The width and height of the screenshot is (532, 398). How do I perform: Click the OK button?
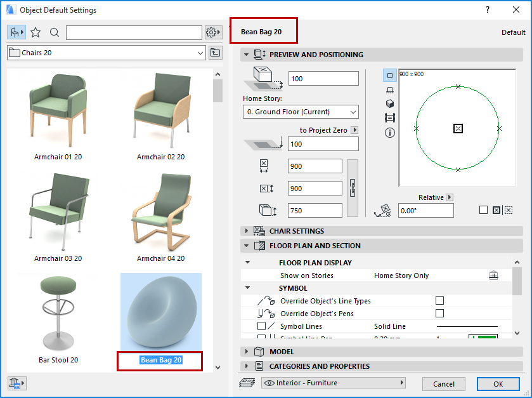coord(498,384)
